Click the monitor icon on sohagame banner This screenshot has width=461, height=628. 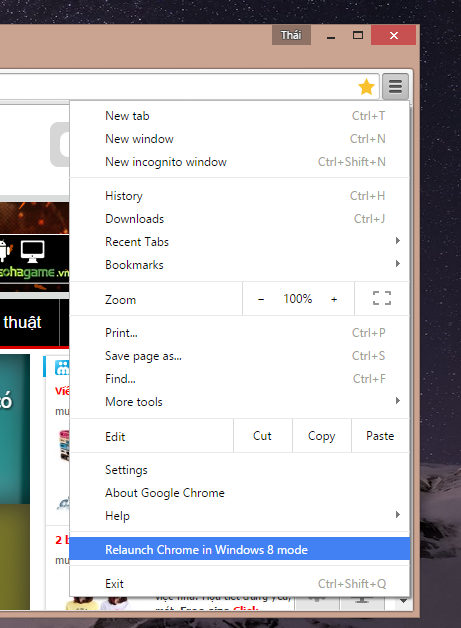pyautogui.click(x=32, y=251)
